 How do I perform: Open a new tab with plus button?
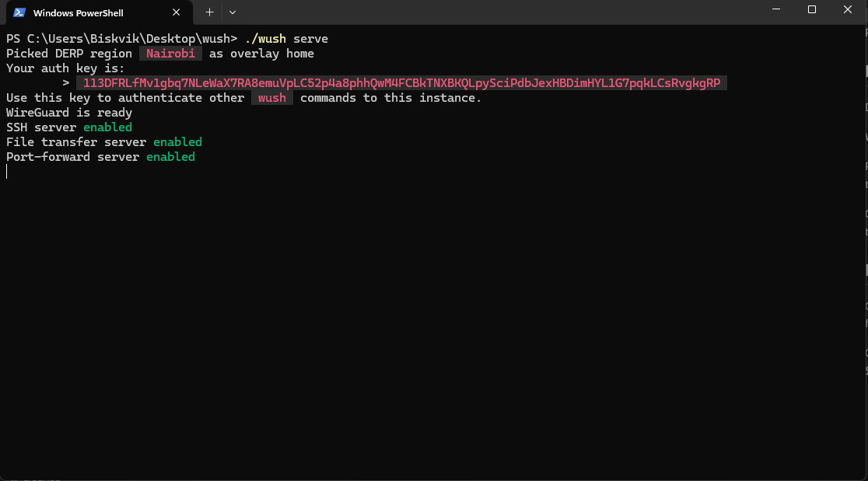coord(209,12)
